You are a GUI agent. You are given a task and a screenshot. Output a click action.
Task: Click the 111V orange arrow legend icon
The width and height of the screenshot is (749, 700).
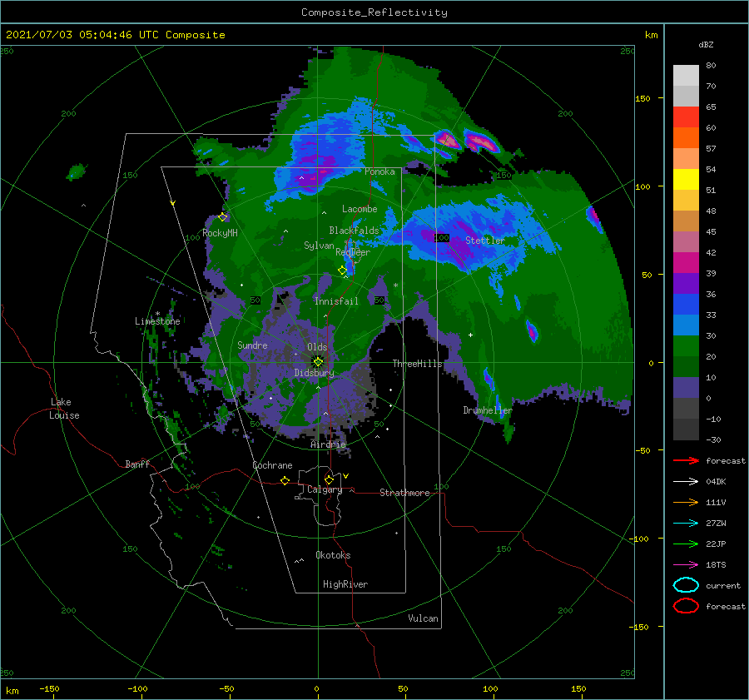click(x=686, y=502)
